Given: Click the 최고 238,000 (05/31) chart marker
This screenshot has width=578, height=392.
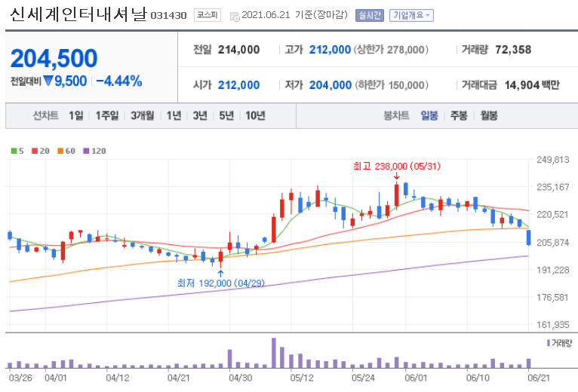Looking at the screenshot, I should point(397,166).
